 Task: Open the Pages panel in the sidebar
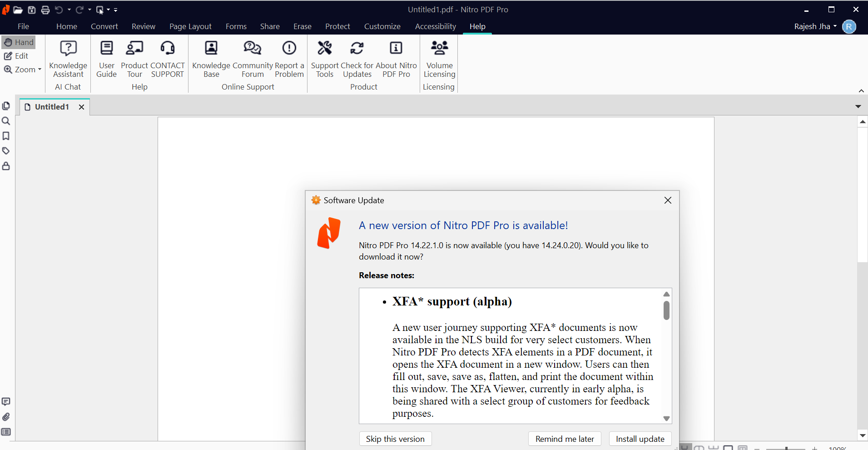pyautogui.click(x=6, y=105)
